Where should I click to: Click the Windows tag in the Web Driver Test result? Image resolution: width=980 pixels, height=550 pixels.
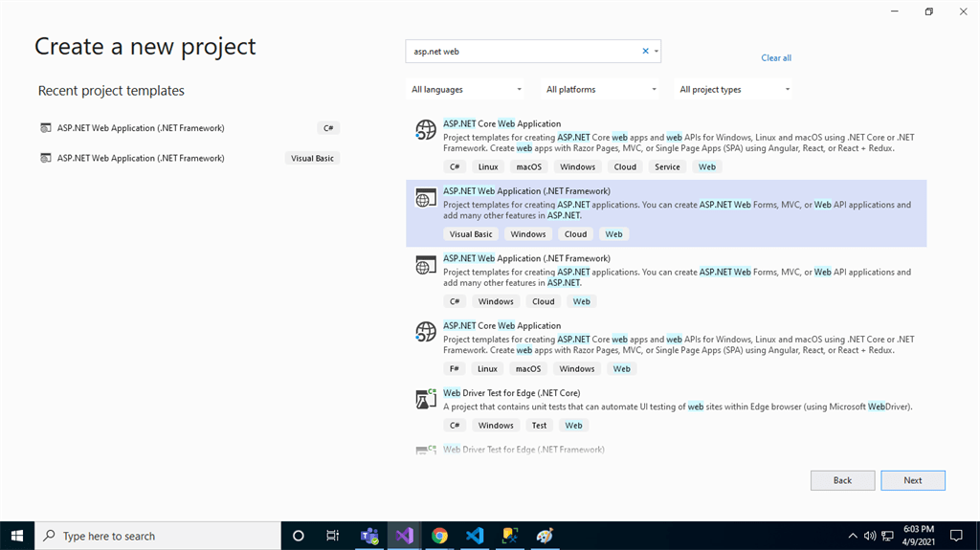point(496,426)
